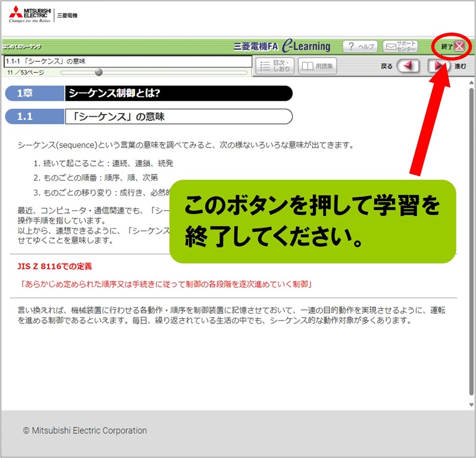Click the 1.1-1 page title field
The image size is (476, 458).
pyautogui.click(x=127, y=61)
